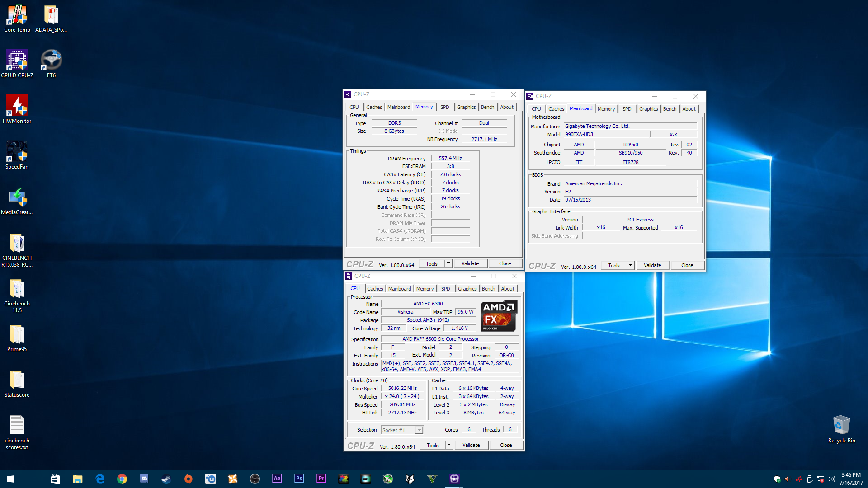
Task: Launch Premiere Pro from the taskbar
Action: [x=321, y=479]
